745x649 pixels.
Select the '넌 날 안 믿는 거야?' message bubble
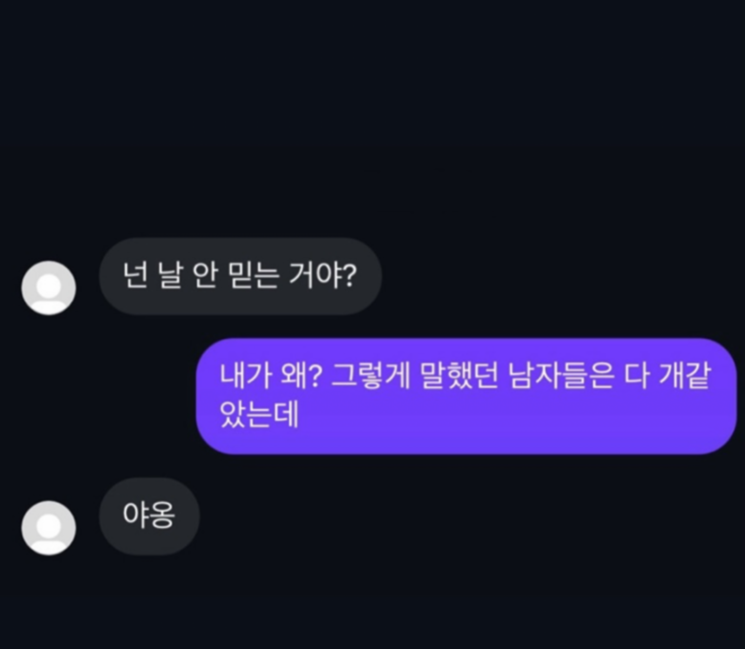coord(240,276)
